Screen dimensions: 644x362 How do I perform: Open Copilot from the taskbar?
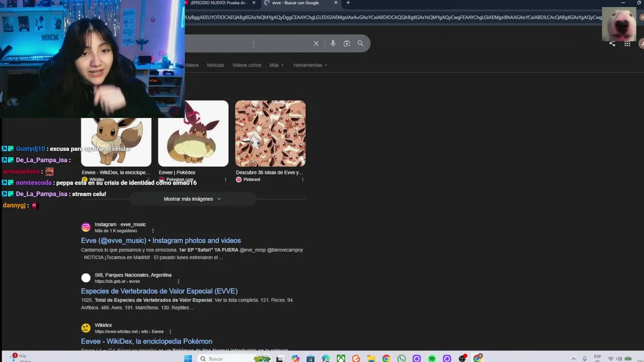coord(295,358)
